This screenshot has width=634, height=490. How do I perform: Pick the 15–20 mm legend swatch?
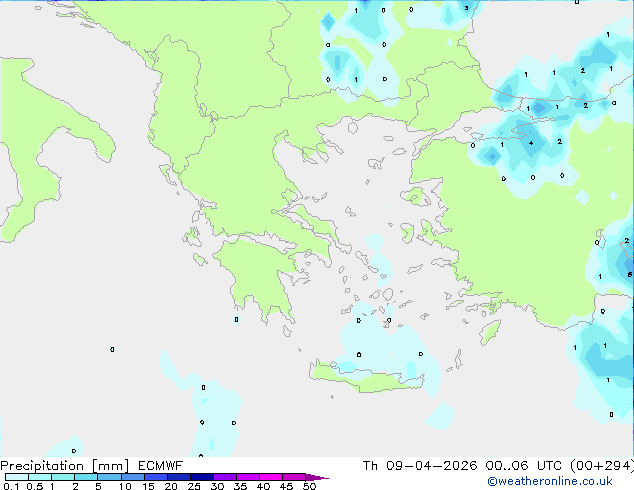(x=156, y=477)
